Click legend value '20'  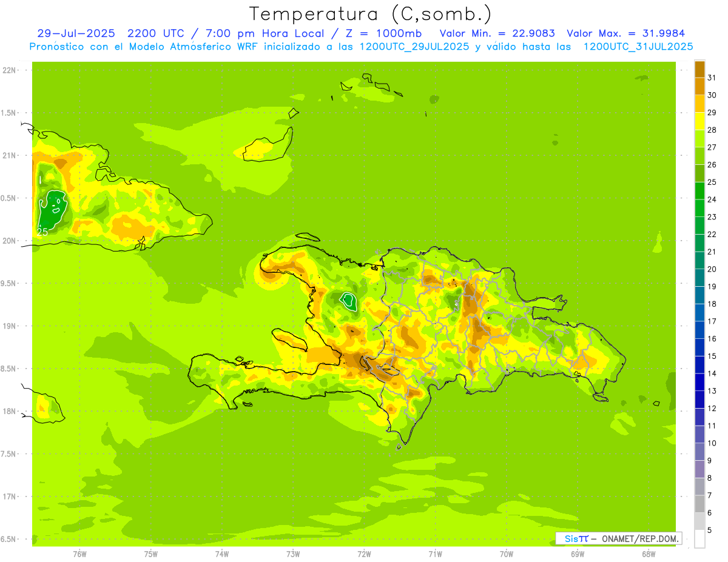[712, 269]
